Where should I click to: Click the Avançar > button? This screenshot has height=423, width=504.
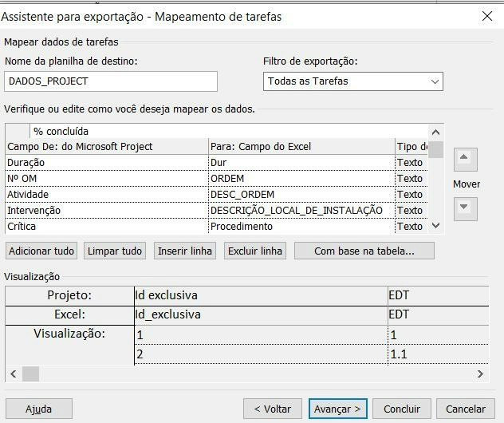(337, 409)
